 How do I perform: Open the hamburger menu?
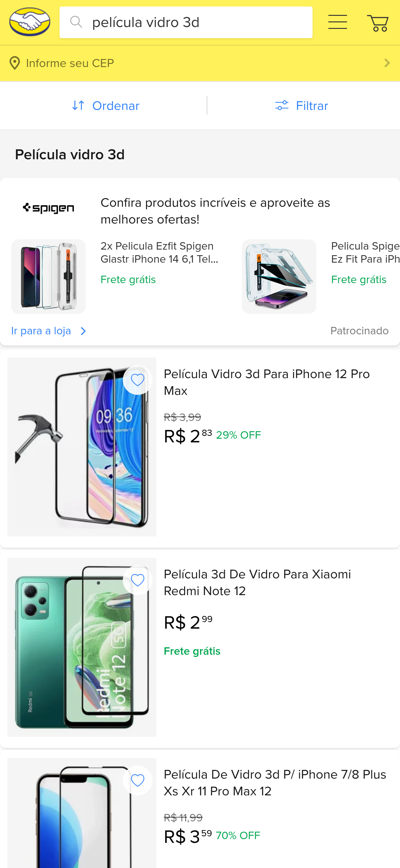coord(337,22)
